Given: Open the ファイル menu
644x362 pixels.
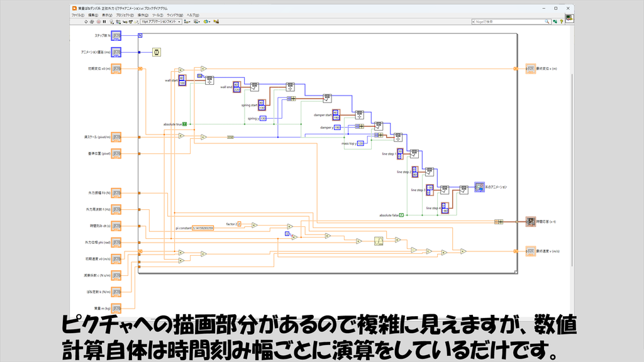Looking at the screenshot, I should tap(77, 15).
